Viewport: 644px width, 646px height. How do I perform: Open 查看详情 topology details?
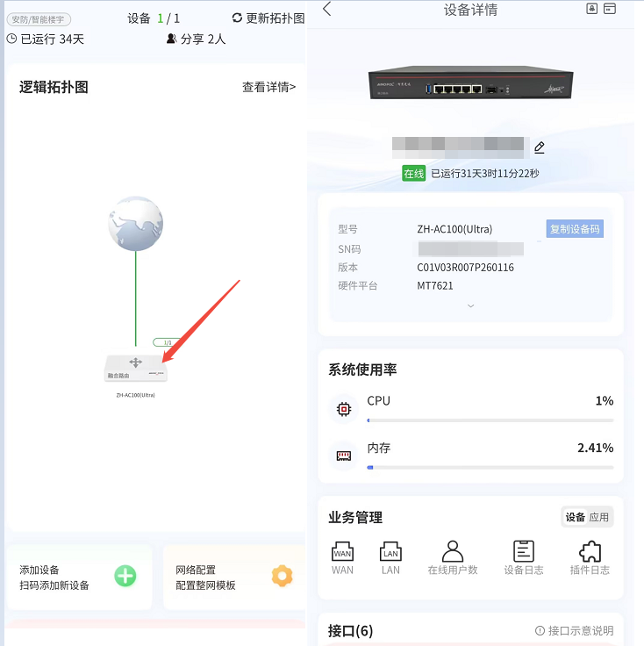pyautogui.click(x=268, y=87)
